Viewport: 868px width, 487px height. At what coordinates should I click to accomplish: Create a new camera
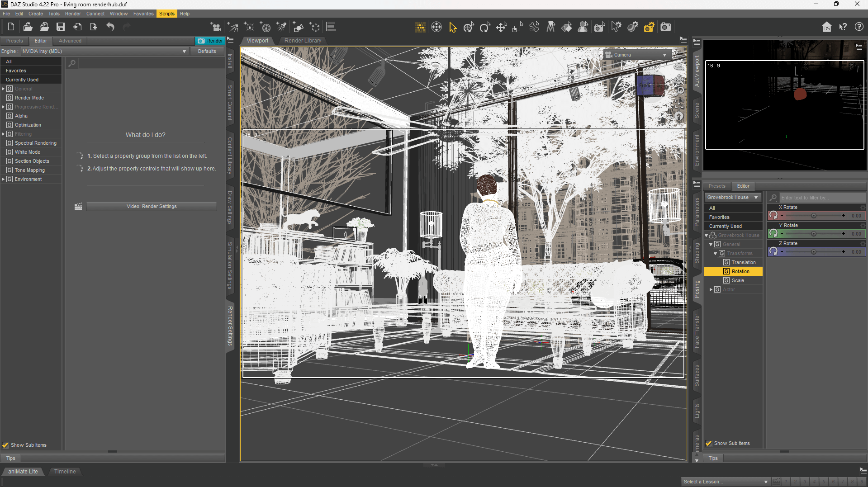(x=216, y=27)
